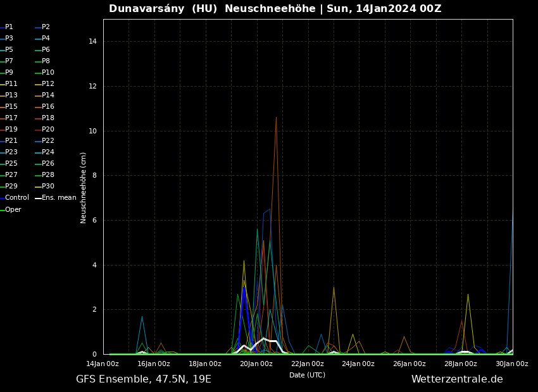The image size is (538, 392).
Task: Click the P16 legend entry
Action: pos(47,107)
